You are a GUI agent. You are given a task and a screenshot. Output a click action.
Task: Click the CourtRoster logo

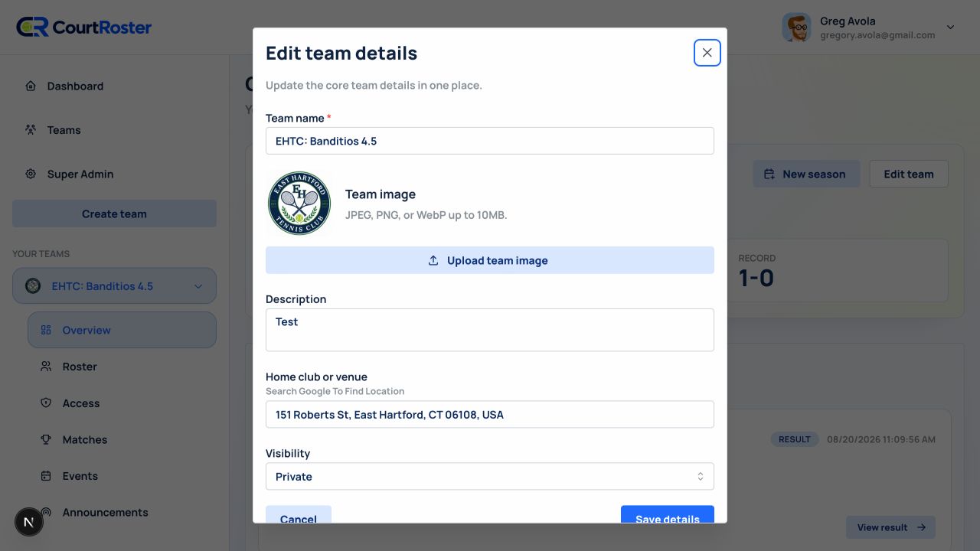84,28
